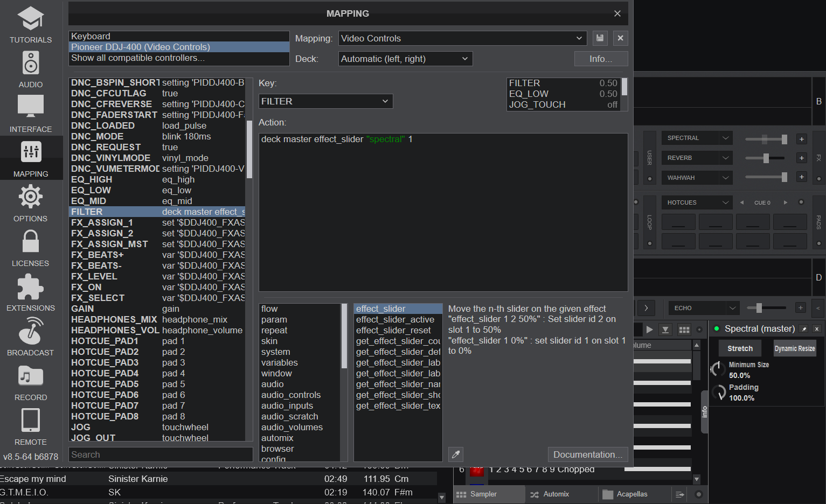Click the plus button next to the SPECTRAL effect
Screen dimensions: 826x504
click(x=802, y=139)
